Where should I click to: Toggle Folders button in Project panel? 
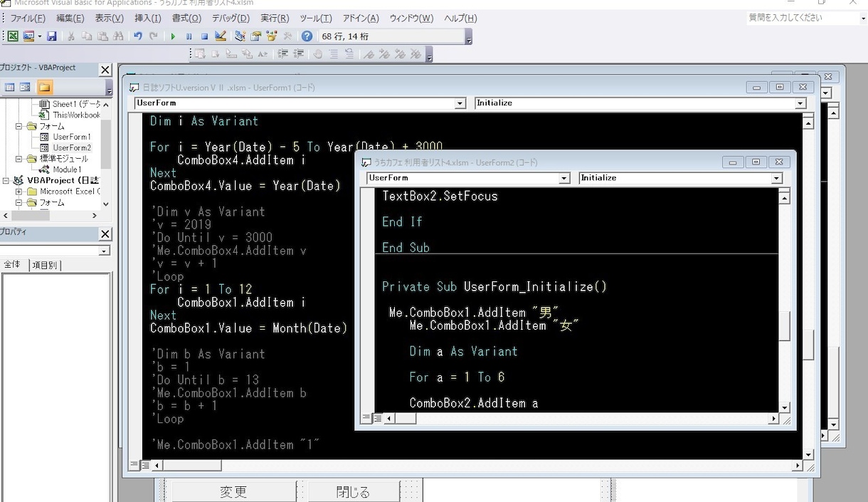pyautogui.click(x=45, y=87)
